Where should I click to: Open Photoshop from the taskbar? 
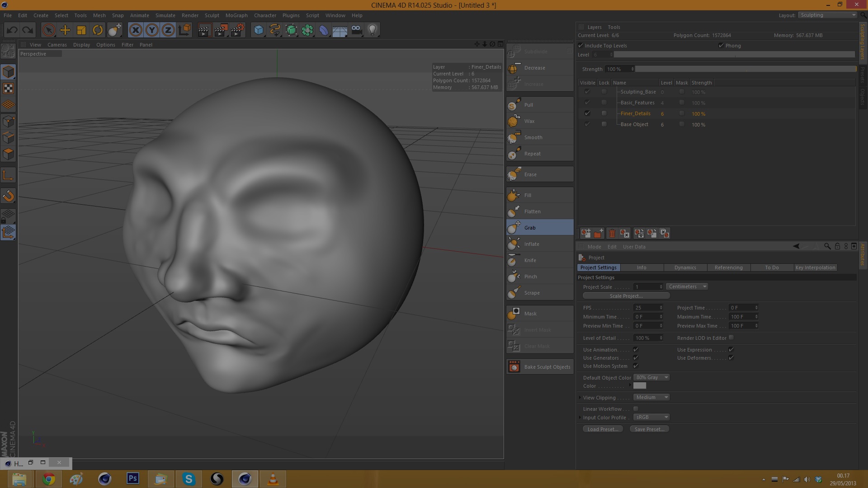(132, 479)
